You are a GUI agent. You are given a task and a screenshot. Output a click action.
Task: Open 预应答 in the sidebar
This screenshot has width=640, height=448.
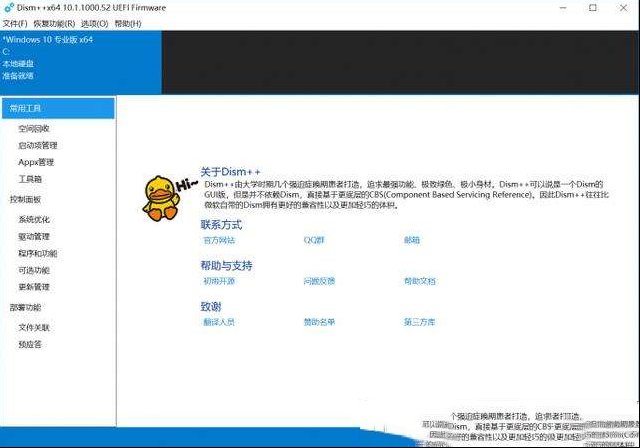click(x=30, y=344)
